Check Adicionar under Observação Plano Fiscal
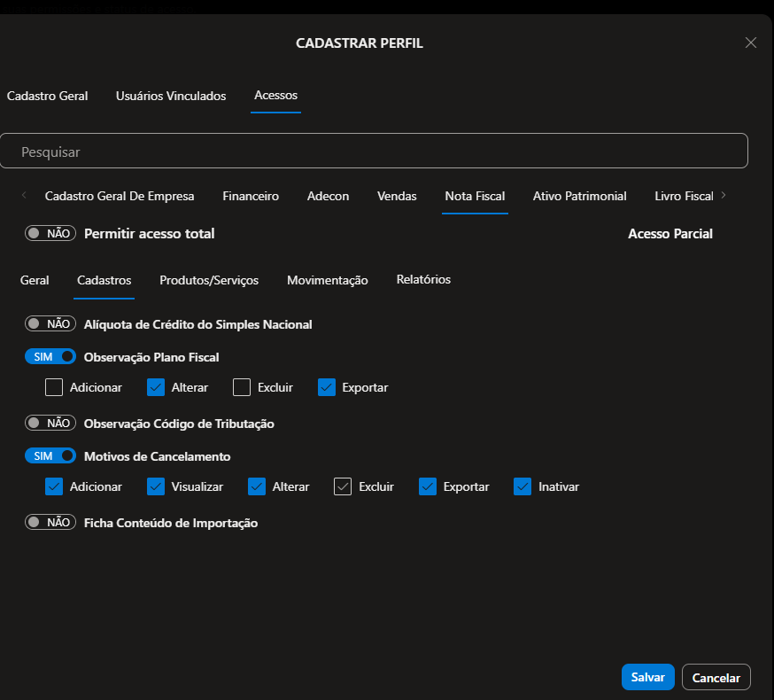Screen dimensions: 774x700 pos(54,387)
